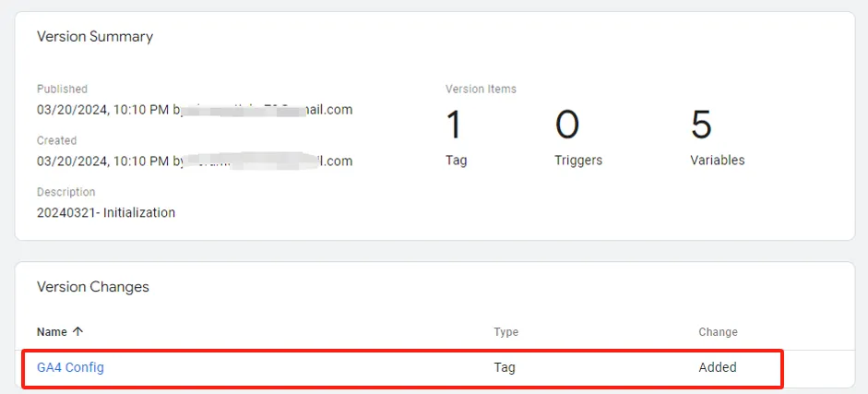This screenshot has width=868, height=394.
Task: Sort by the Change column header
Action: click(x=718, y=332)
